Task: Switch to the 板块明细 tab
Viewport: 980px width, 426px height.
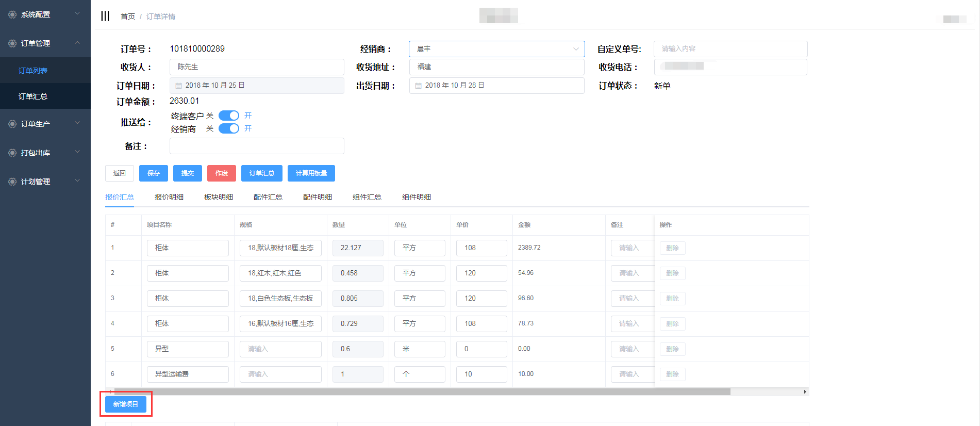Action: (x=219, y=197)
